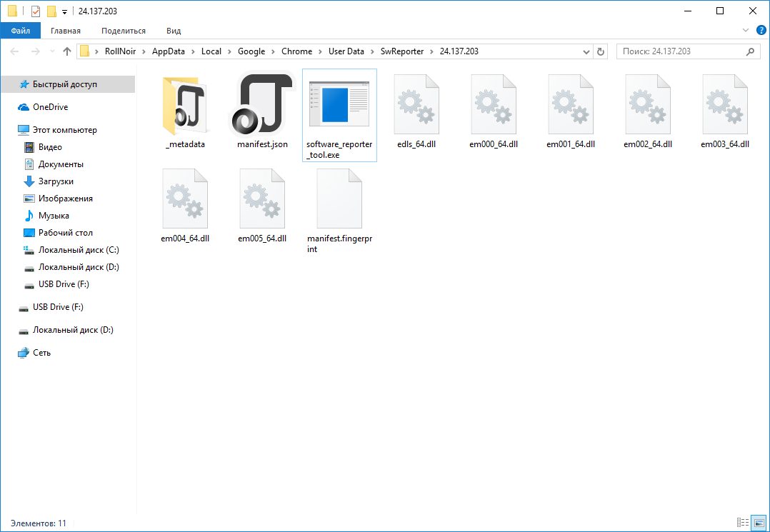Click the New folder icon in the title bar
This screenshot has height=532, width=770.
[51, 11]
